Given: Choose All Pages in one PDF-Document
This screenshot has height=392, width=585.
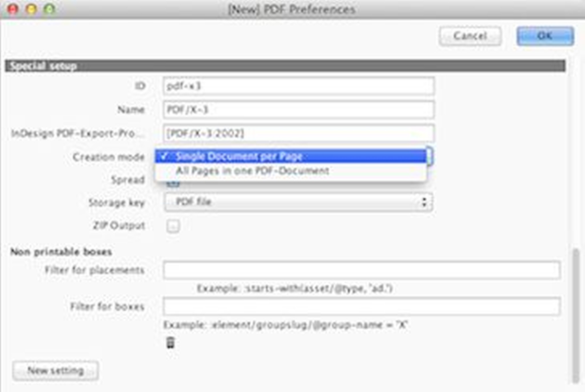Looking at the screenshot, I should [x=252, y=171].
